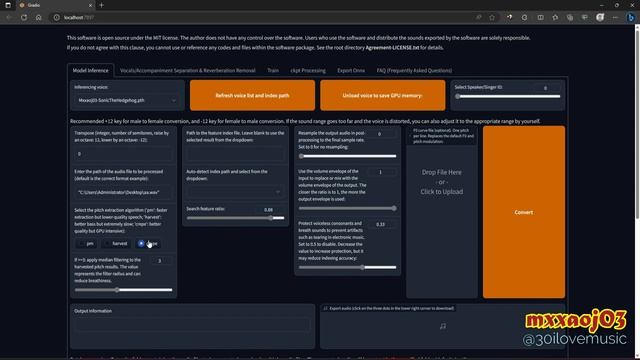This screenshot has height=360, width=640.
Task: Open the collections icon in toolbar
Action: (570, 18)
